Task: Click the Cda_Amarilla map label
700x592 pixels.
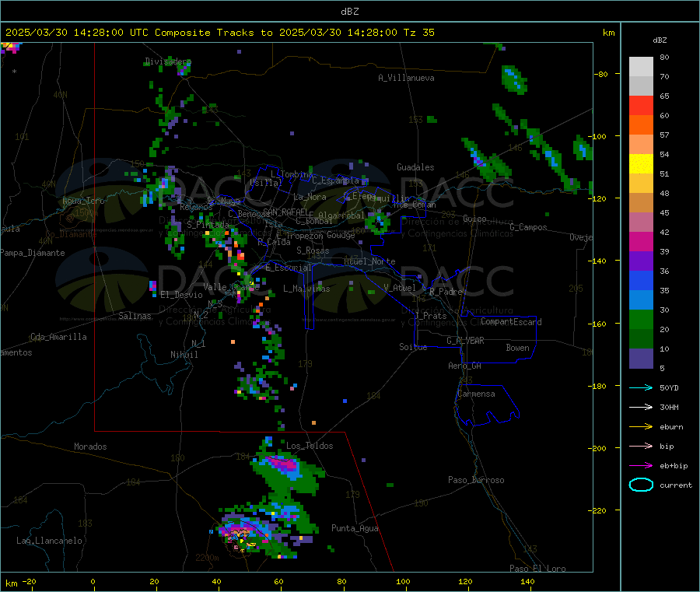Action: 58,337
